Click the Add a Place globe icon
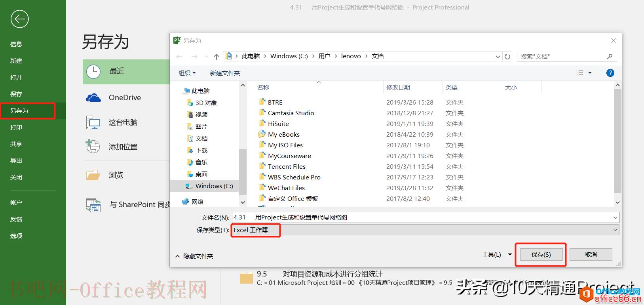Viewport: 644px width, 305px height. (93, 146)
